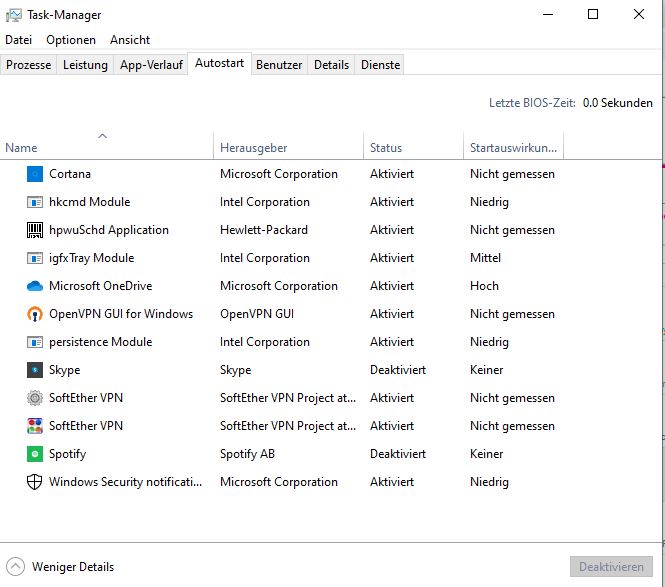This screenshot has height=587, width=665.
Task: Open the Optionen menu
Action: point(71,40)
